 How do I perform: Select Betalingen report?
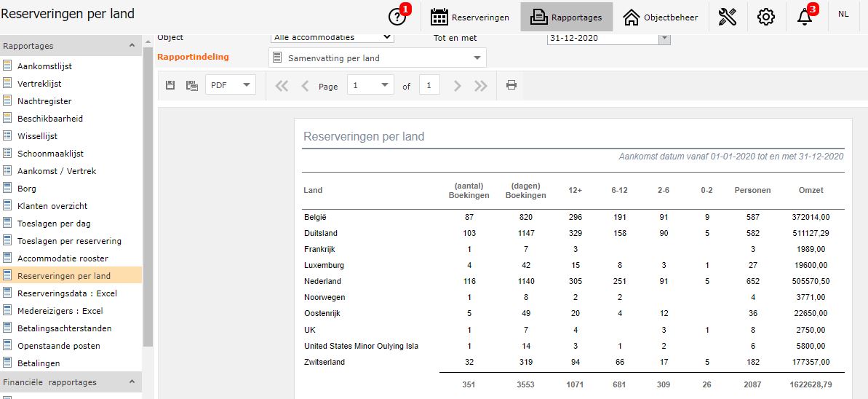pyautogui.click(x=39, y=363)
